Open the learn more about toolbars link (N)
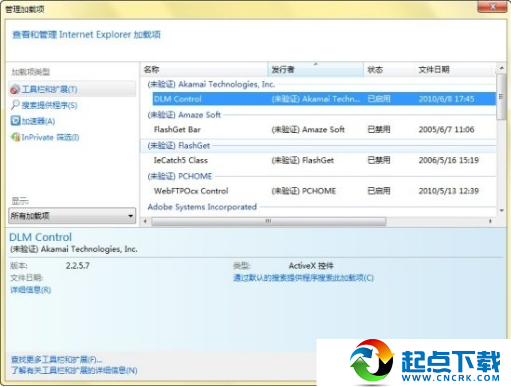511x387 pixels. 74,370
